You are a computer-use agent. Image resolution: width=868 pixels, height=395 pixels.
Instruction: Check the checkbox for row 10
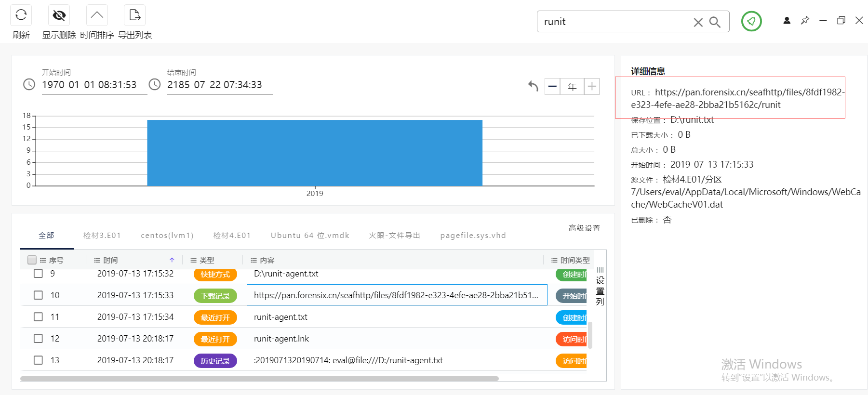pyautogui.click(x=38, y=295)
